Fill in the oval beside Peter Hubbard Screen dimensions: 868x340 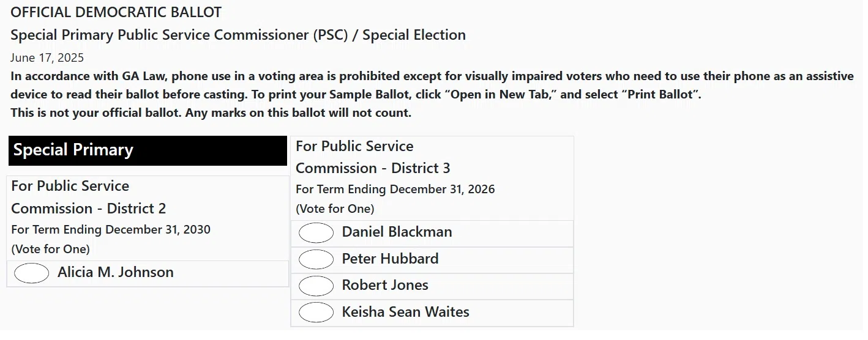(316, 259)
